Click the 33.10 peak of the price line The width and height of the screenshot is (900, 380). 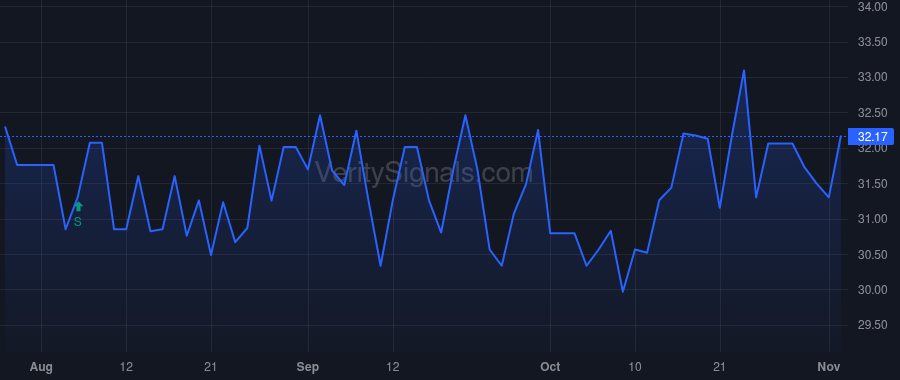click(x=744, y=71)
